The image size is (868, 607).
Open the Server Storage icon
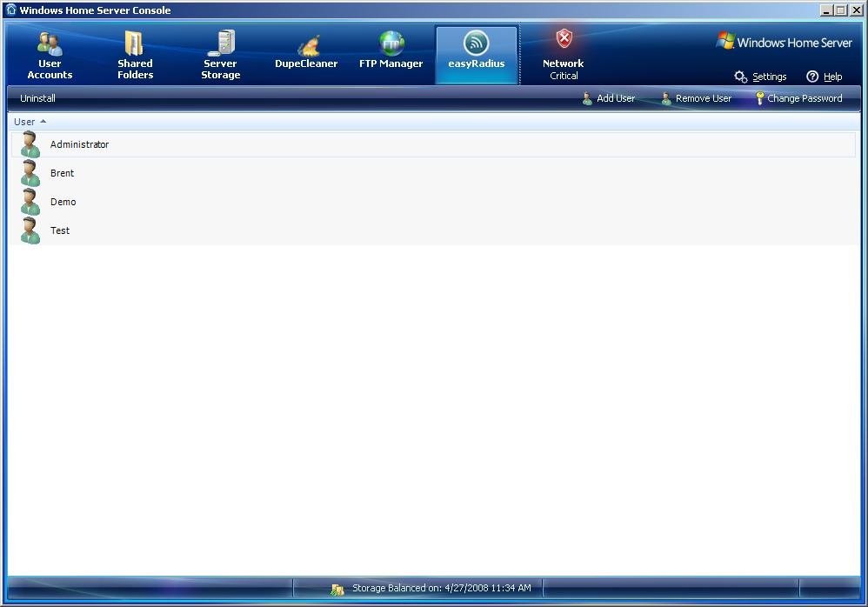[x=222, y=43]
